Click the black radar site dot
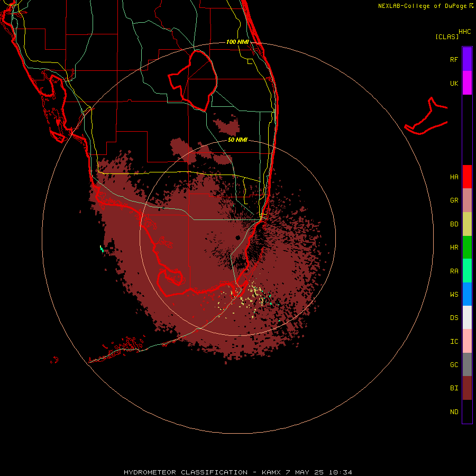The height and width of the screenshot is (476, 476). point(237,237)
